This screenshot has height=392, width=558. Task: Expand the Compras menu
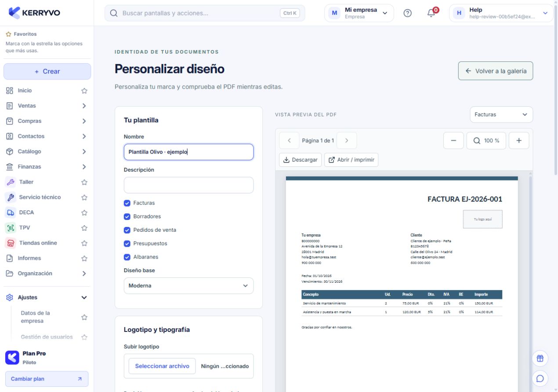pyautogui.click(x=84, y=121)
